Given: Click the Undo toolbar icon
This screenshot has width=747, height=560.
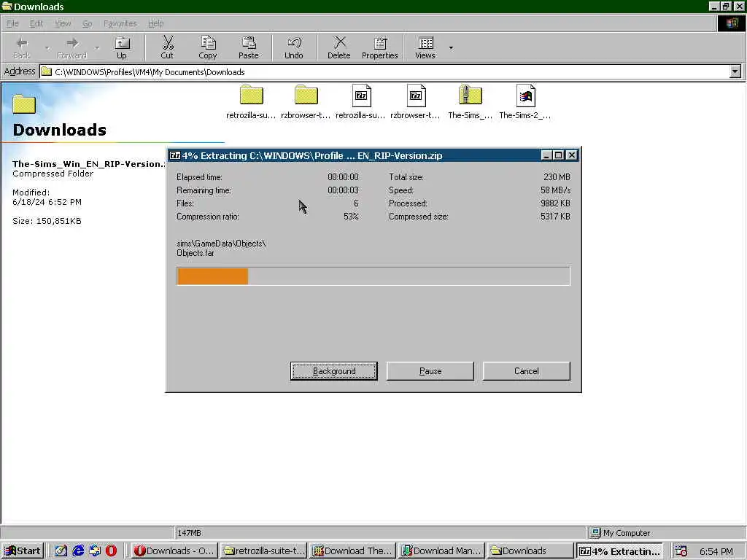Looking at the screenshot, I should tap(294, 47).
